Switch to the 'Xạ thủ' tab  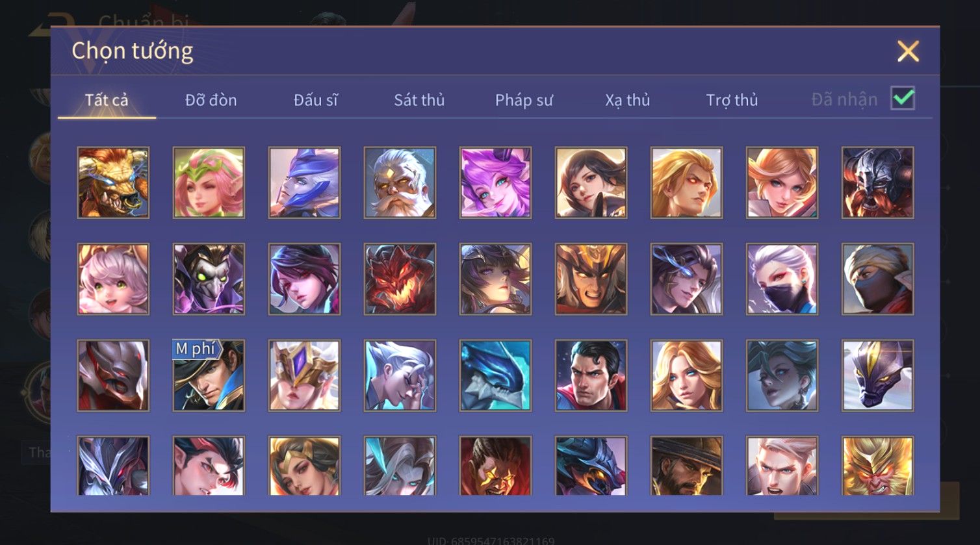pos(628,100)
